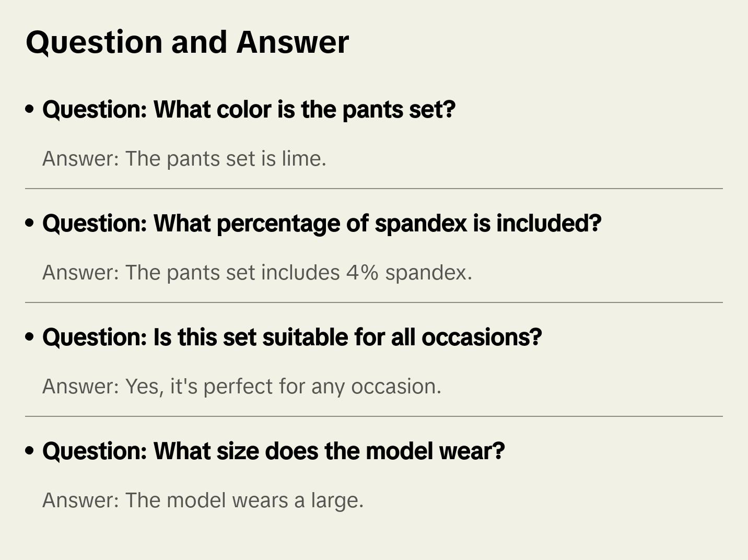Image resolution: width=748 pixels, height=560 pixels.
Task: Click the spandex percentage question
Action: pyautogui.click(x=322, y=224)
